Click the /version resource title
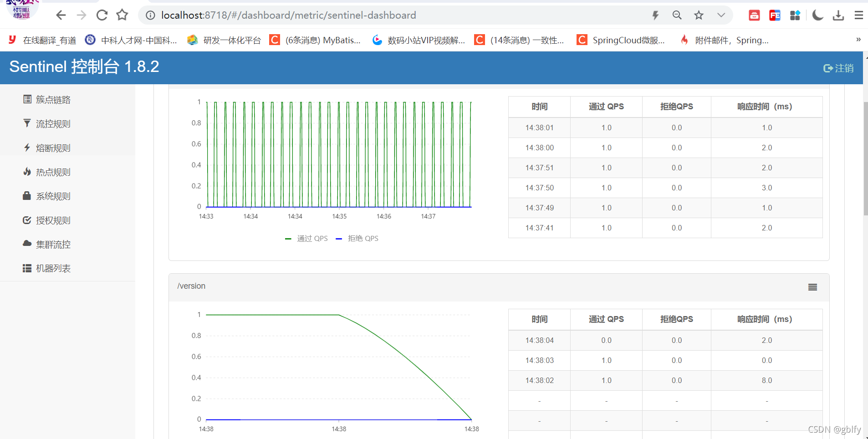868x439 pixels. pos(192,286)
